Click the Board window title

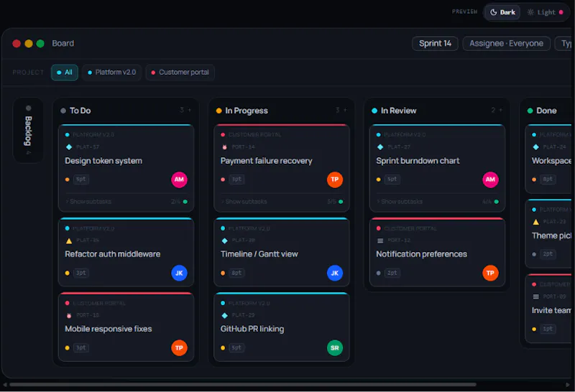pyautogui.click(x=63, y=43)
